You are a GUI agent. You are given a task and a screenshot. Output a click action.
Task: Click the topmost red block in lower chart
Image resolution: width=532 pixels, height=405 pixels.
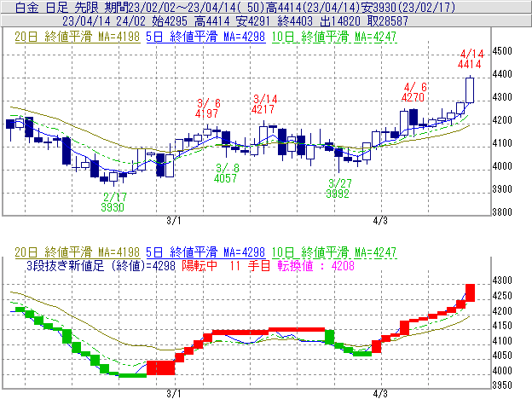pos(470,292)
